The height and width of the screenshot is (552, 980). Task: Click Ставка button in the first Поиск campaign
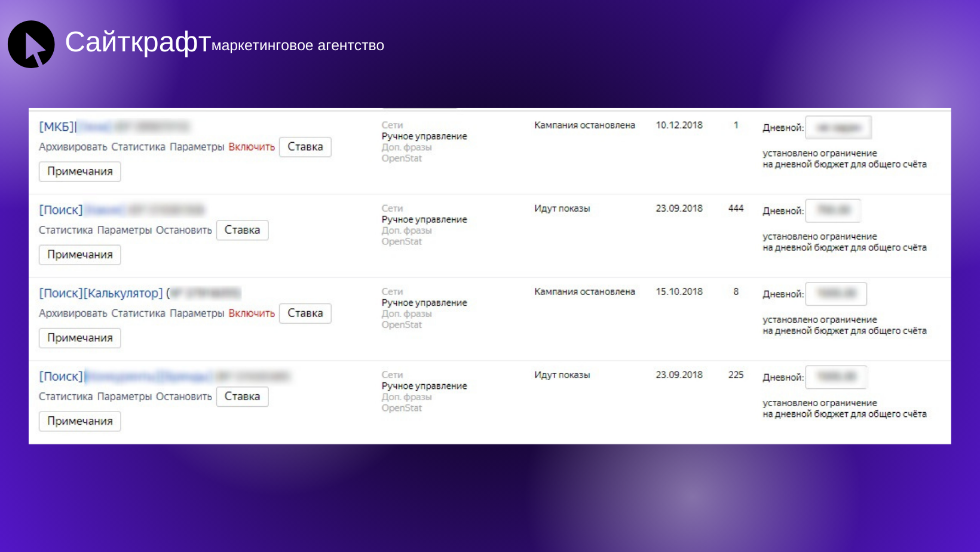click(x=242, y=230)
